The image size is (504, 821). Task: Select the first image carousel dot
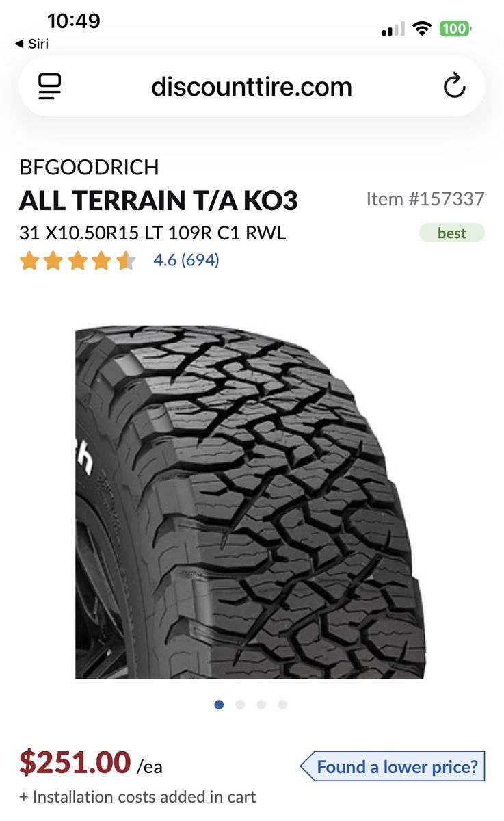(219, 705)
